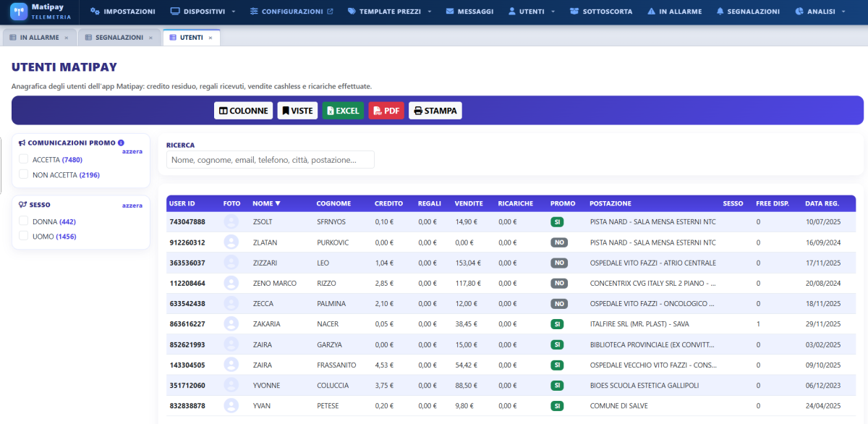Image resolution: width=868 pixels, height=424 pixels.
Task: Open the Messaggi section
Action: pos(470,12)
